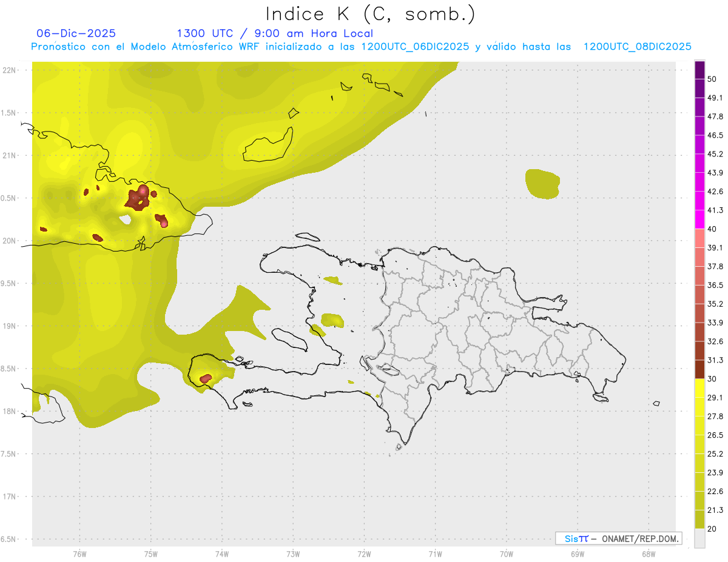Click the legend value "43.9"
Viewport: 728px width, 562px height.
point(715,173)
